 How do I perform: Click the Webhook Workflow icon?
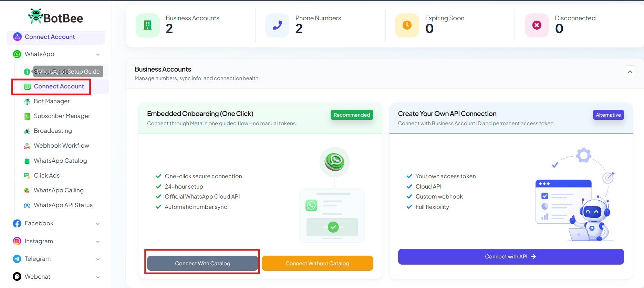click(27, 146)
